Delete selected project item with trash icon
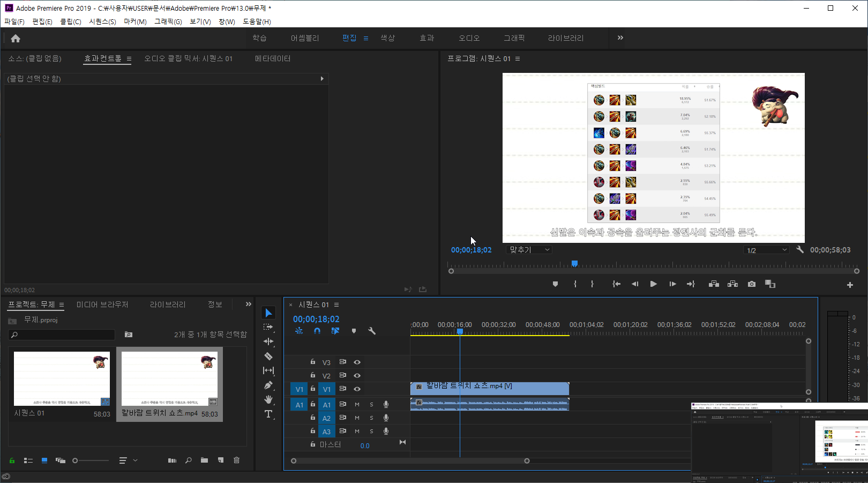The image size is (868, 483). click(x=236, y=460)
